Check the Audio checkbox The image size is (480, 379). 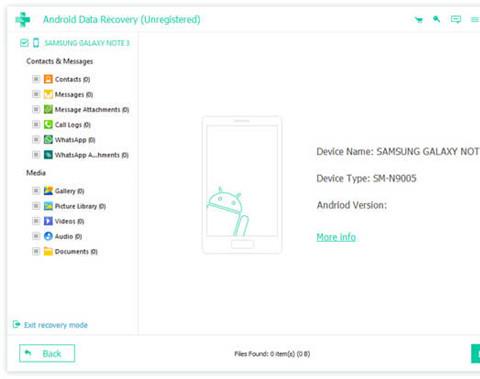(x=36, y=236)
